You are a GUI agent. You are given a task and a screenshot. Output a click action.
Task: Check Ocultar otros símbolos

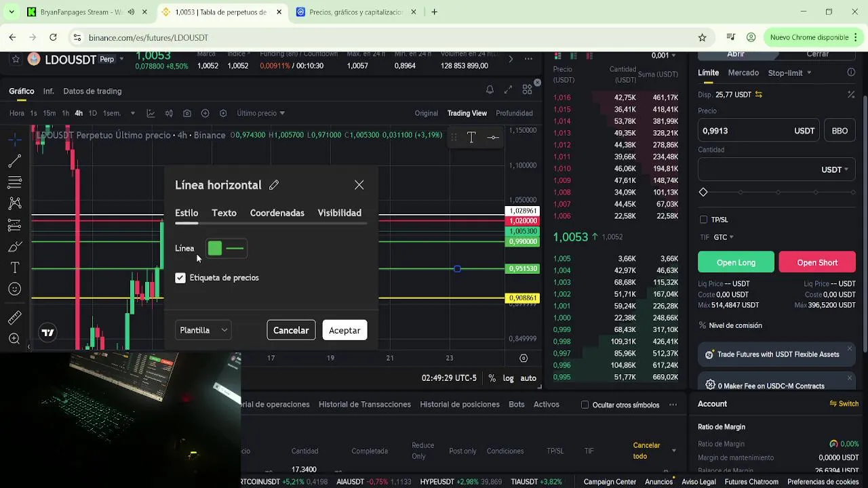pos(585,405)
